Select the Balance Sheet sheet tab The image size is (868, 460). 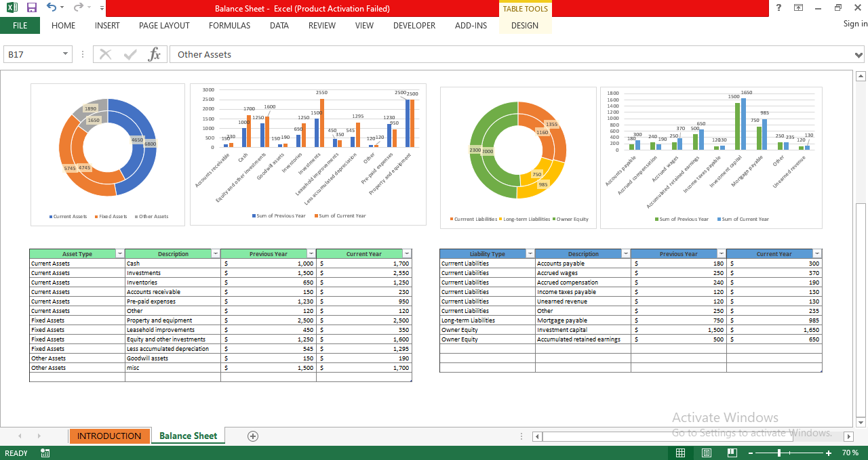(189, 436)
